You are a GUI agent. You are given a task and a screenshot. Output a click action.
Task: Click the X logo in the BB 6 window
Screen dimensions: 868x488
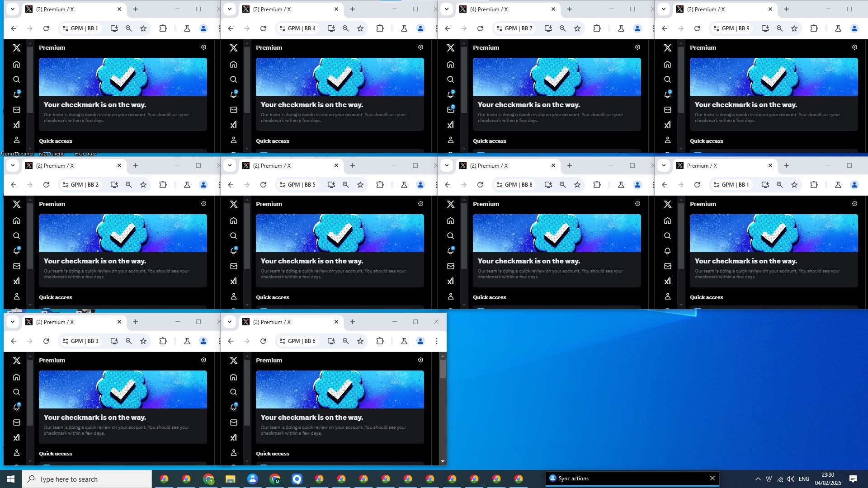tap(234, 360)
